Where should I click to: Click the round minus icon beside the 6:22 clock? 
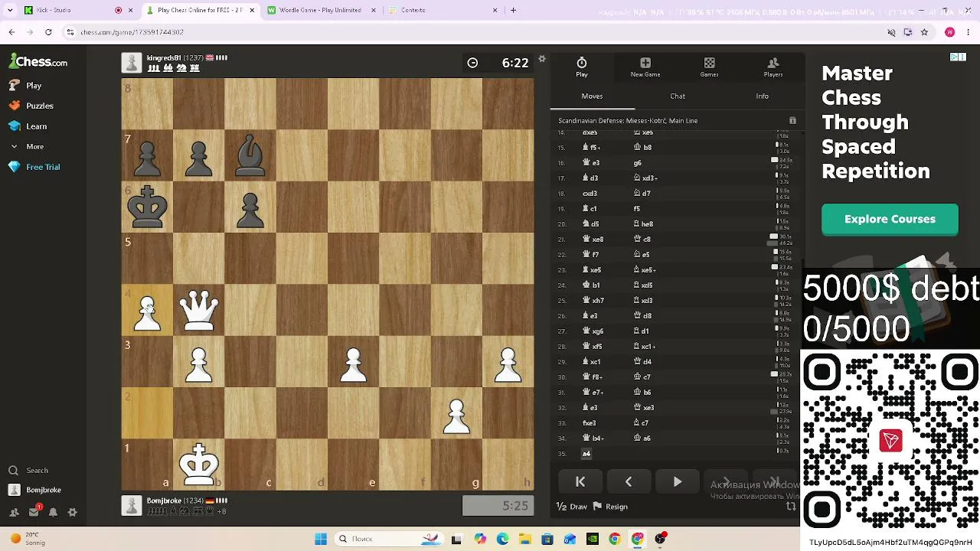tap(472, 63)
